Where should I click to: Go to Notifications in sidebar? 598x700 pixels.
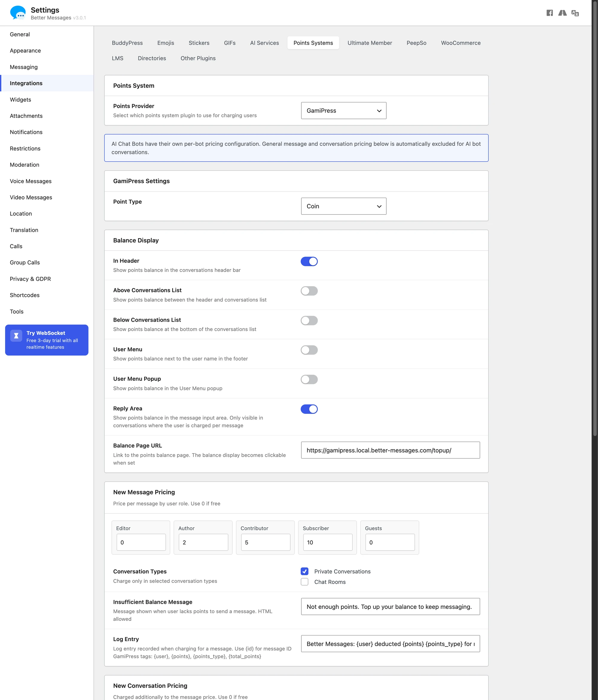pyautogui.click(x=47, y=132)
